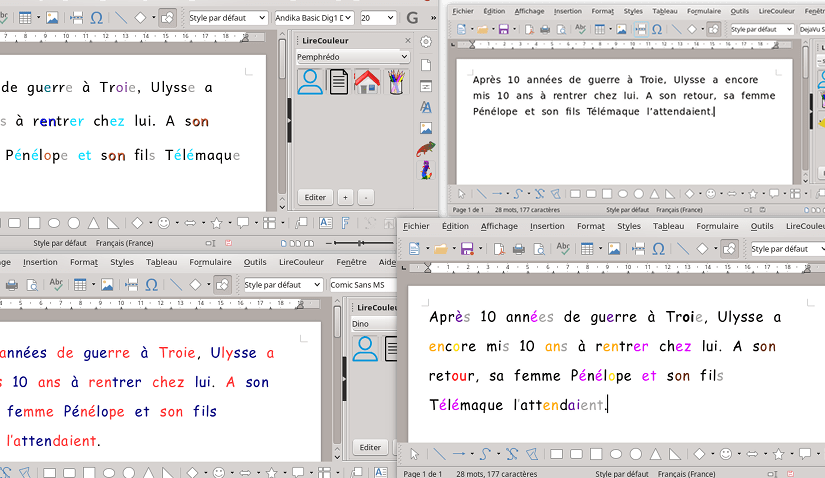Open sidebar settings gear icon

coord(426,42)
